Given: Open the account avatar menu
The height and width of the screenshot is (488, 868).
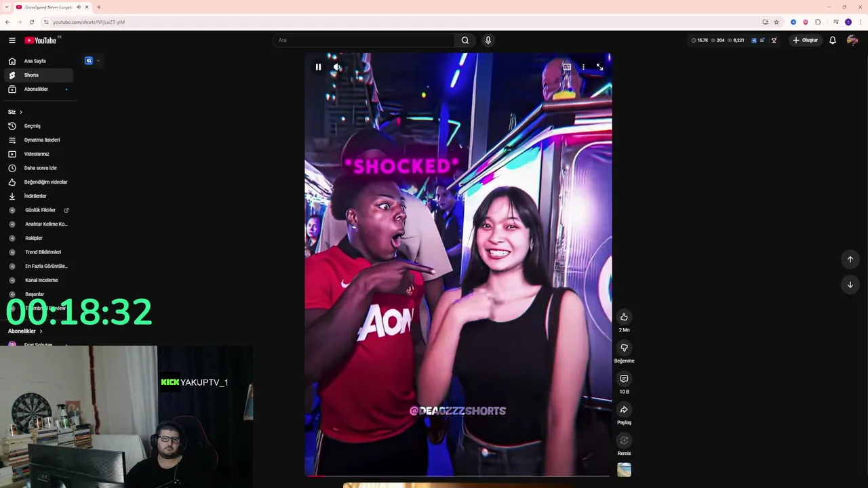Looking at the screenshot, I should tap(852, 40).
